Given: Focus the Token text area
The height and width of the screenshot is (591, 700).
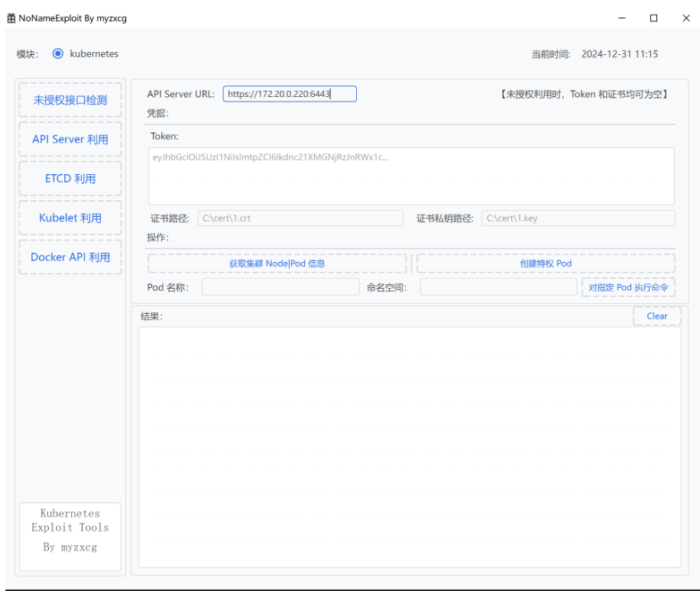Looking at the screenshot, I should point(411,176).
